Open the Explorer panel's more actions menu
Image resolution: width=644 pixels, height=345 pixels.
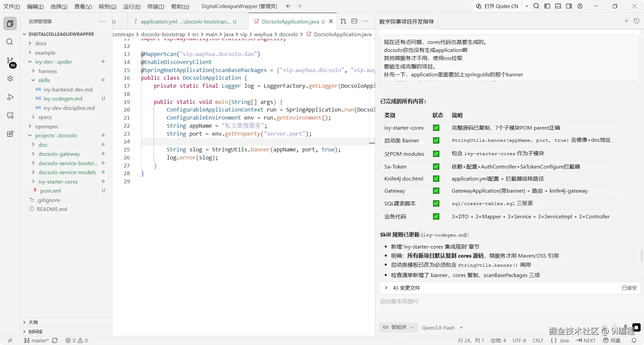pos(102,21)
